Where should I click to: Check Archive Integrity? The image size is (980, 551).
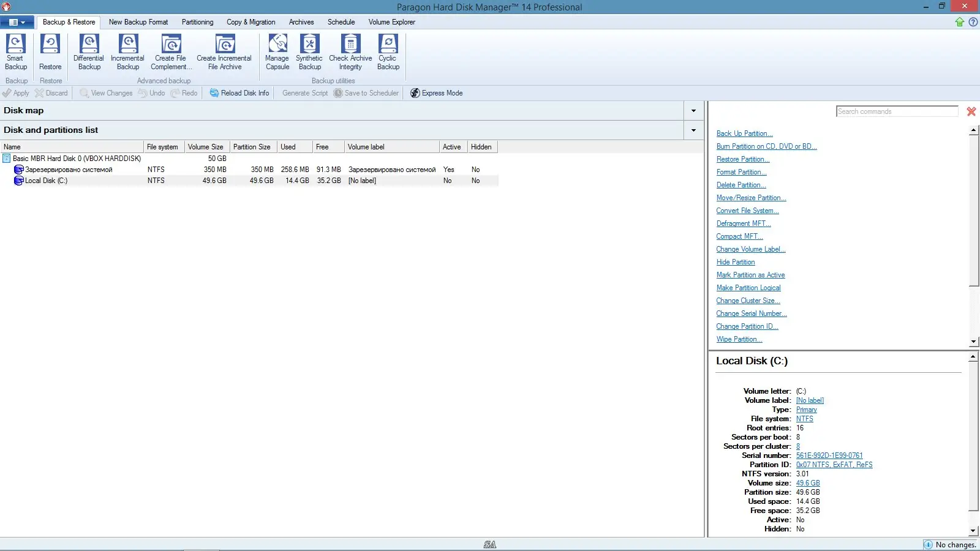[350, 52]
